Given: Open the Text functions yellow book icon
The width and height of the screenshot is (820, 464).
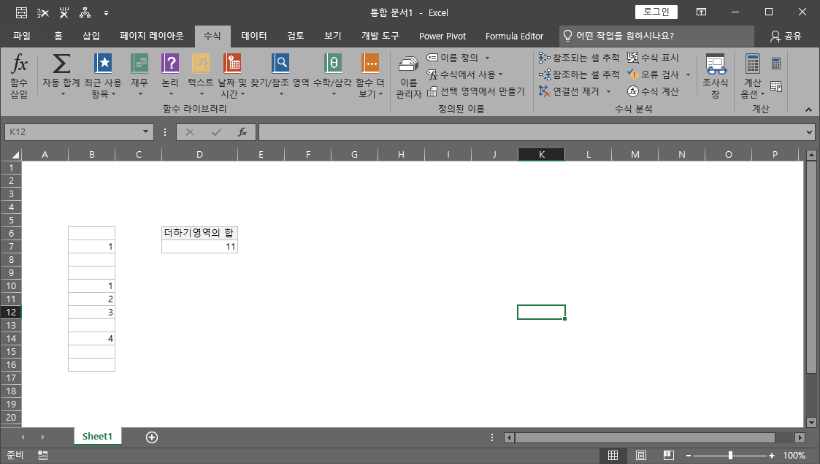Looking at the screenshot, I should [201, 64].
